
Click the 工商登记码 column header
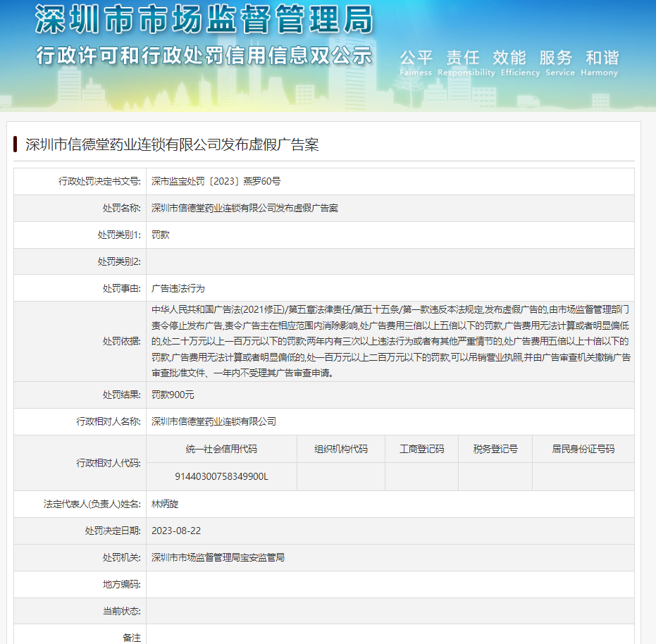pyautogui.click(x=421, y=449)
